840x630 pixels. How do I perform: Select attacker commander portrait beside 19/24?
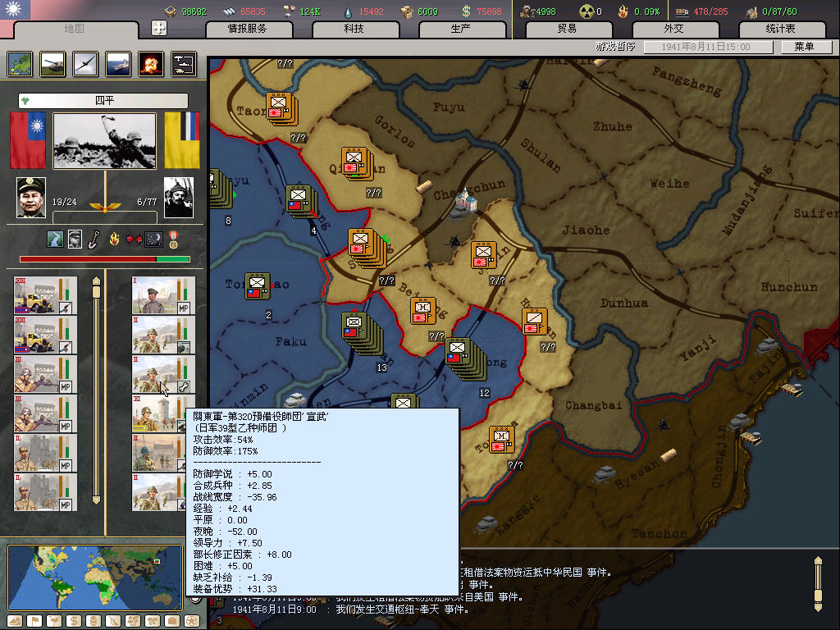click(31, 198)
